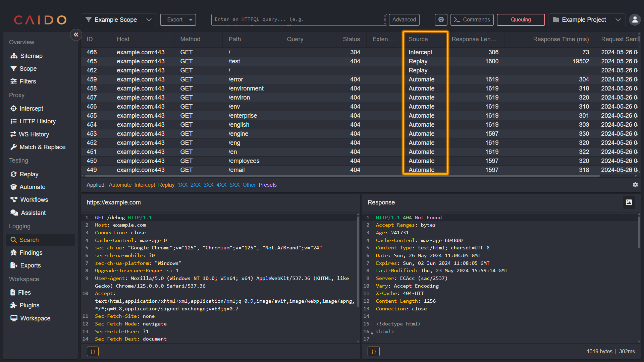Toggle the Intercept filter label
The width and height of the screenshot is (644, 362).
(x=144, y=185)
